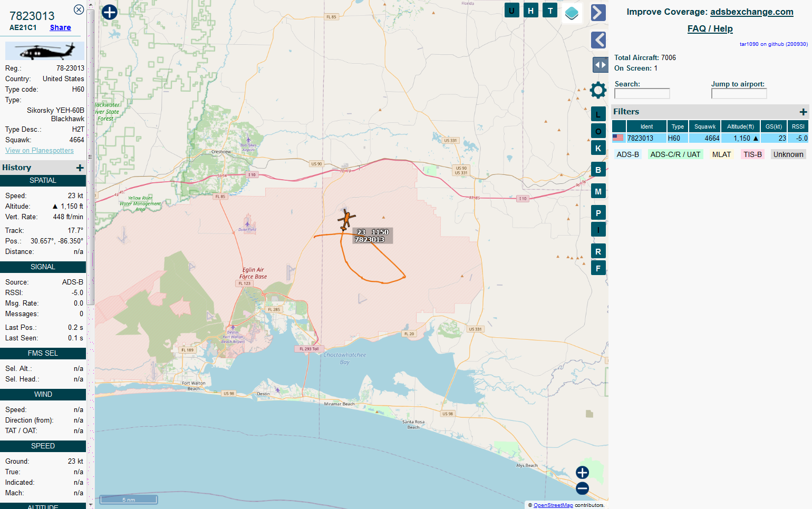
Task: Sort table by GS(kt) column
Action: pos(774,126)
